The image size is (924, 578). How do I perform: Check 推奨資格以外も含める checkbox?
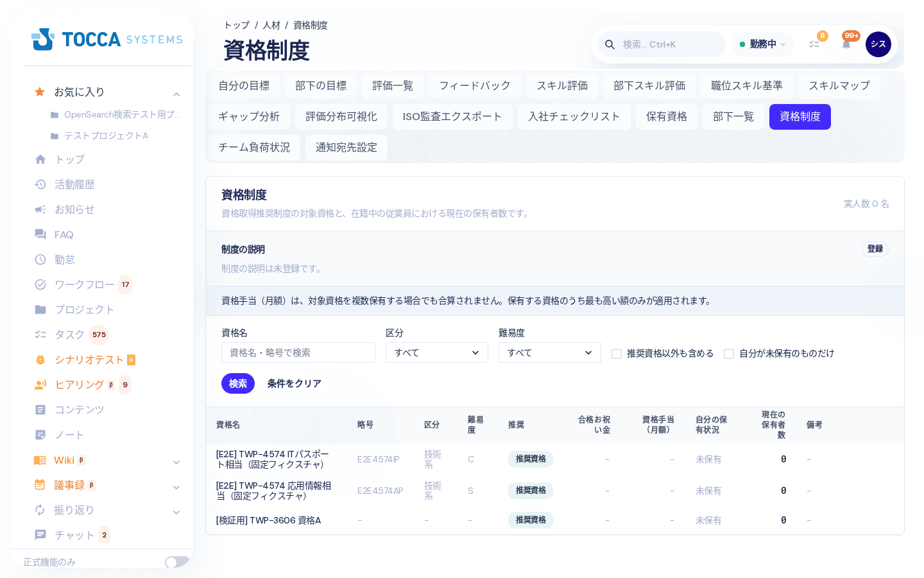click(617, 354)
